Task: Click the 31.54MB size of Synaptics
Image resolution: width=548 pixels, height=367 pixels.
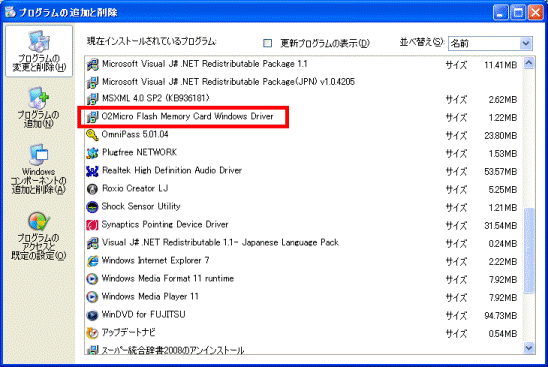Action: pos(500,226)
